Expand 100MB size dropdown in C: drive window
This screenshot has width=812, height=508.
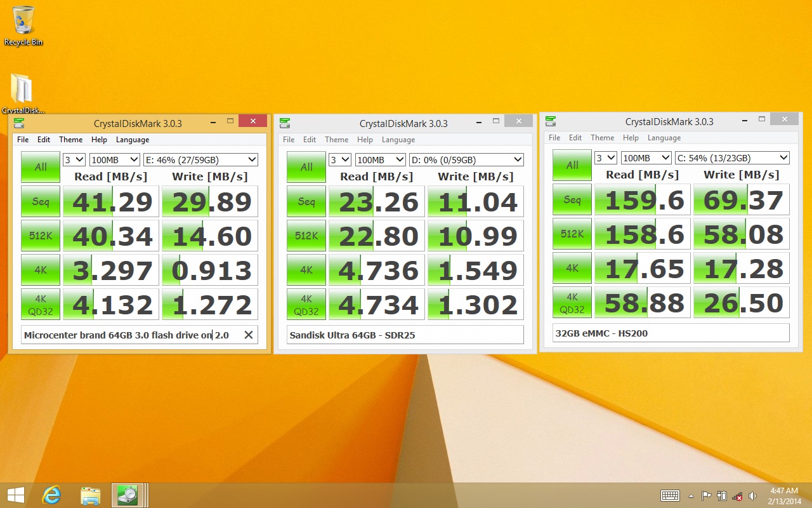pyautogui.click(x=646, y=157)
